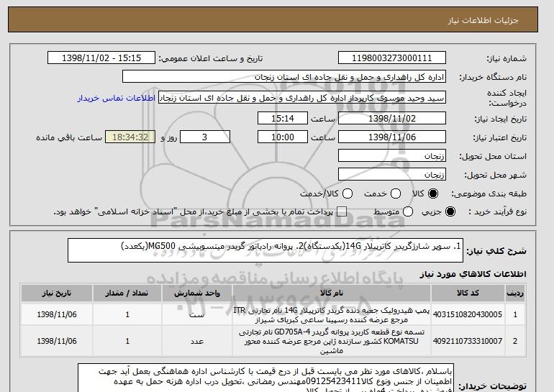Click the date cell in row 2

pos(57,341)
